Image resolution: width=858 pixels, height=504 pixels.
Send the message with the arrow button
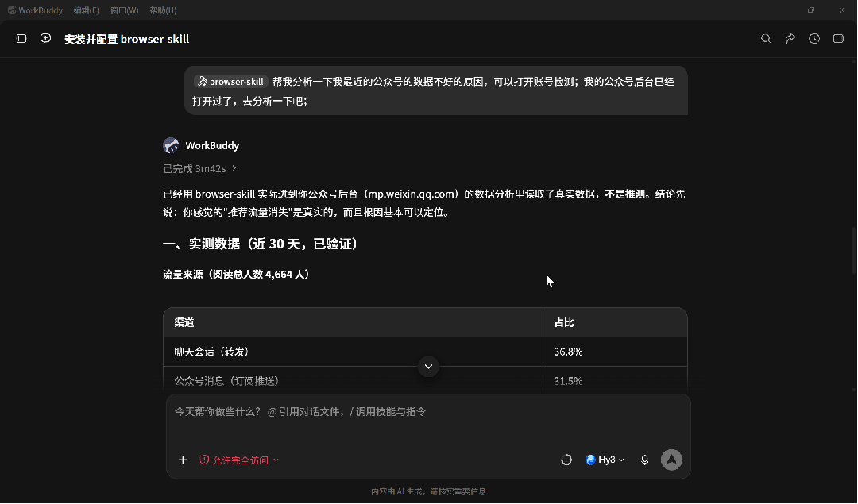tap(671, 460)
